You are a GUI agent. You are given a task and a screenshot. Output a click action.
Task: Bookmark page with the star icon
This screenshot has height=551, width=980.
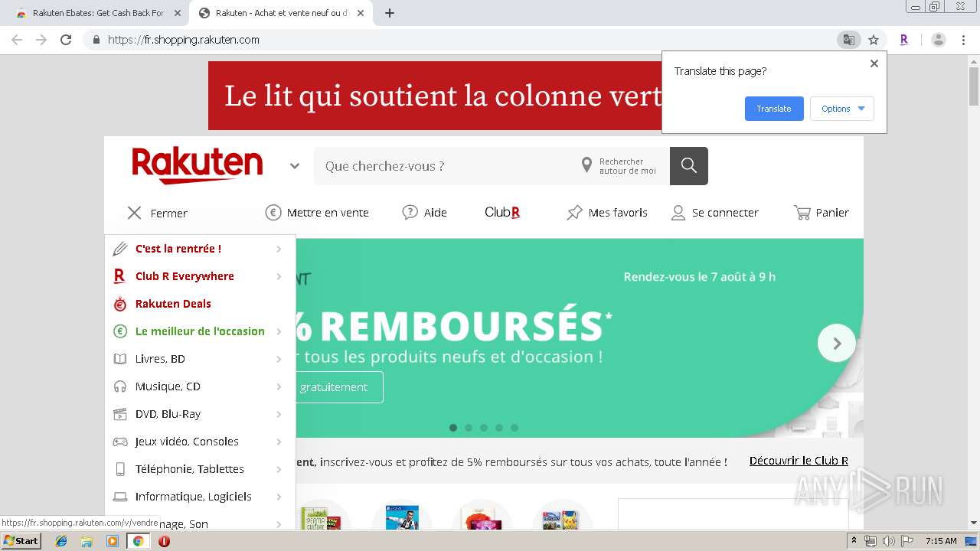pyautogui.click(x=873, y=40)
